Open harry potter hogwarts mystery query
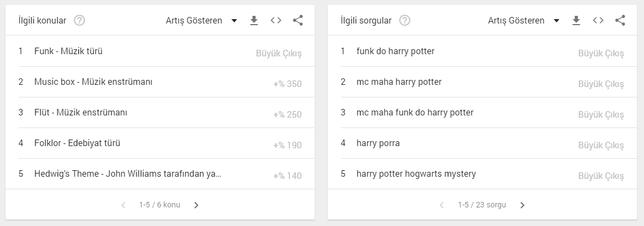 (482, 174)
